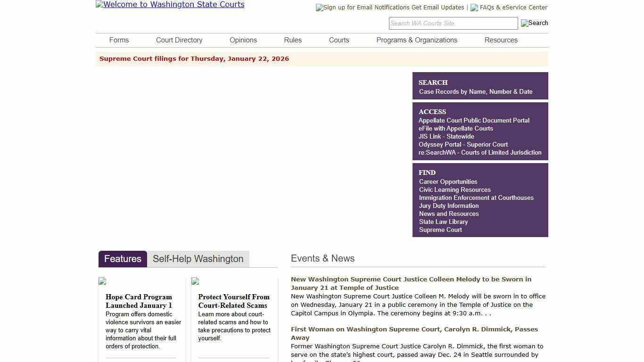Click the email notifications sign-up icon
Image resolution: width=644 pixels, height=362 pixels.
319,8
